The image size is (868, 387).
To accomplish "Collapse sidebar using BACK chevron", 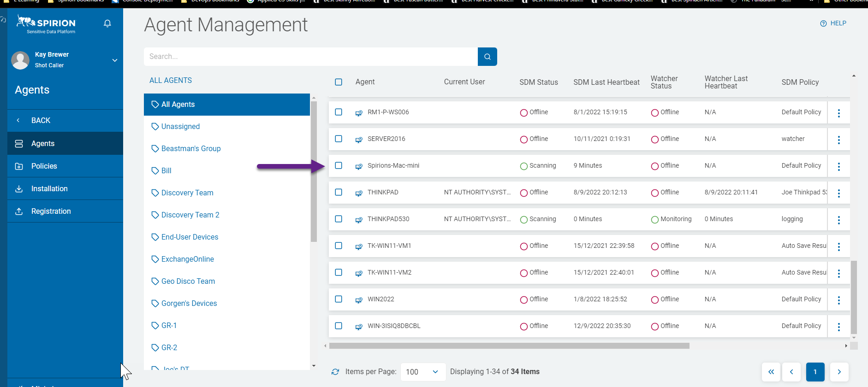I will (x=18, y=120).
